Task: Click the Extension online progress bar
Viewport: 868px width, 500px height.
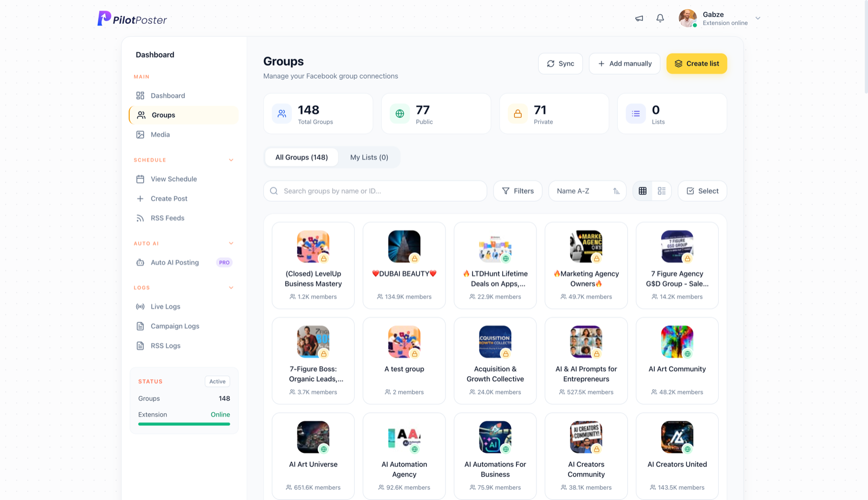Action: click(184, 424)
